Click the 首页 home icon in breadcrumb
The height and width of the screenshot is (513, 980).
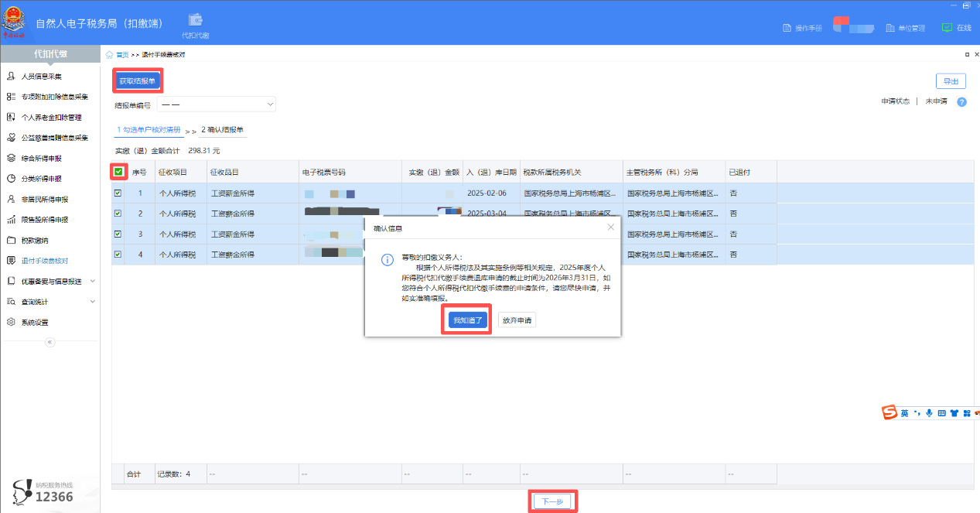110,55
